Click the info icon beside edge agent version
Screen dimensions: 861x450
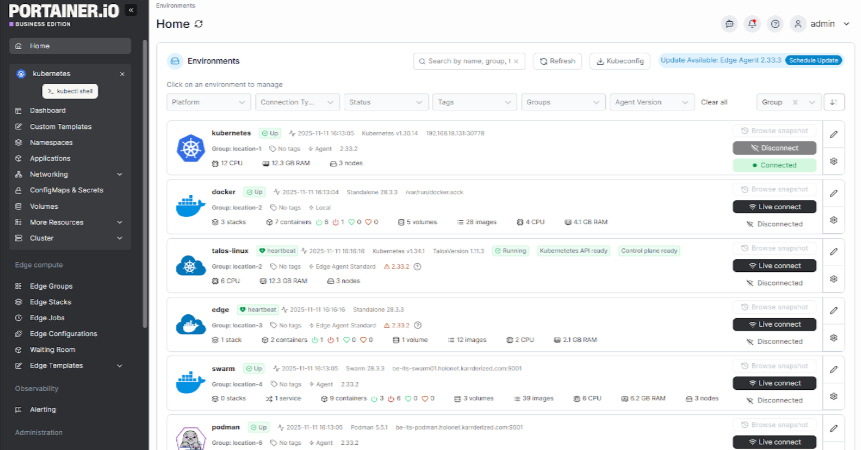(417, 325)
